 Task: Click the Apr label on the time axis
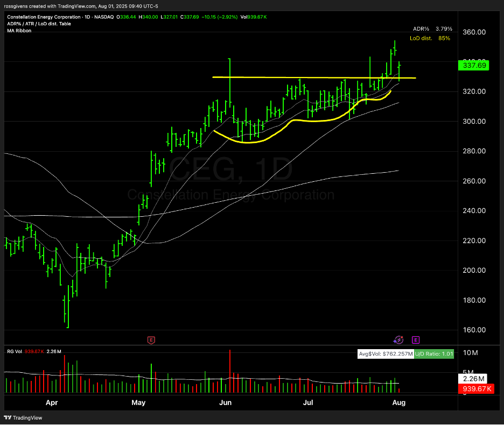52,402
